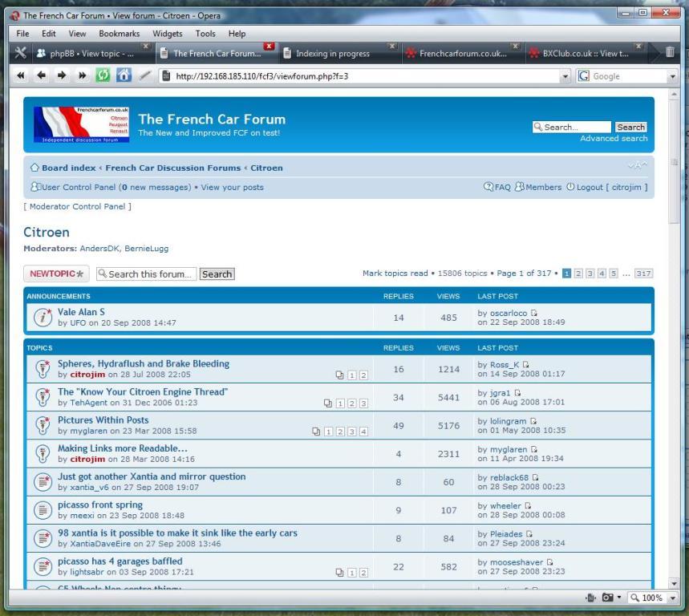Open closed tabs trash can
This screenshot has width=689, height=616.
(670, 52)
